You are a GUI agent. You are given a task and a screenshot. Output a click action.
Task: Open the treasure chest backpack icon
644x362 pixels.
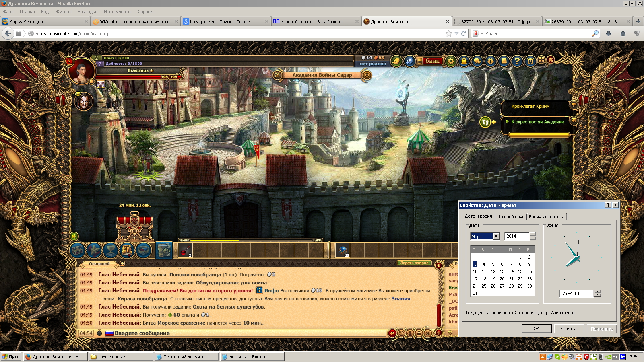pyautogui.click(x=78, y=250)
